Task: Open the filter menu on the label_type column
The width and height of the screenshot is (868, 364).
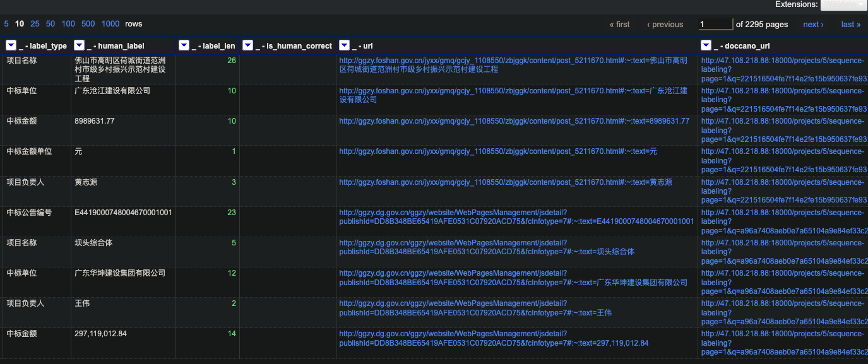Action: [10, 45]
